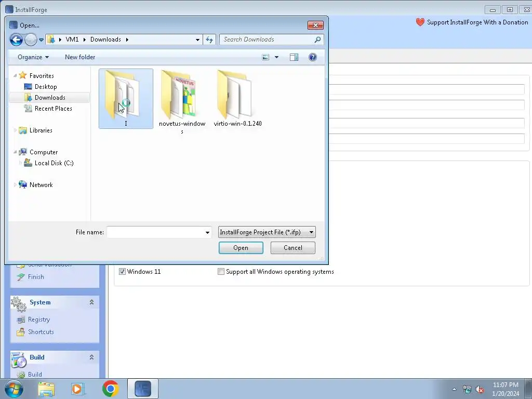The width and height of the screenshot is (532, 399).
Task: Expand the Network tree node
Action: click(x=15, y=185)
